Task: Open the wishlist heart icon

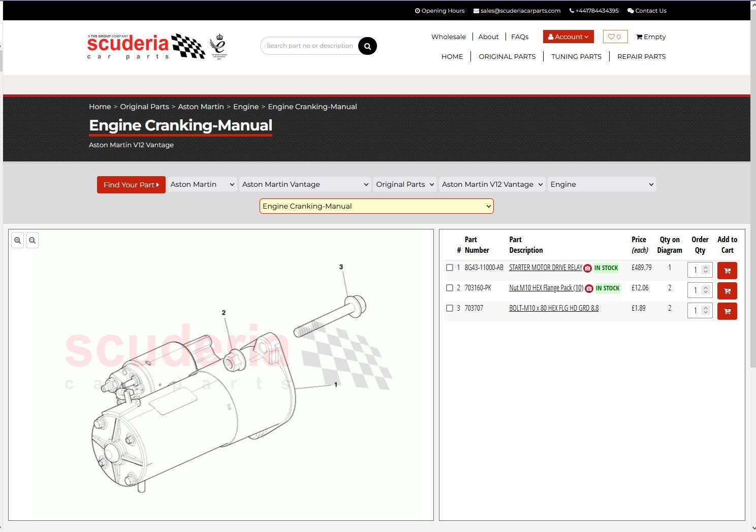Action: click(x=615, y=37)
